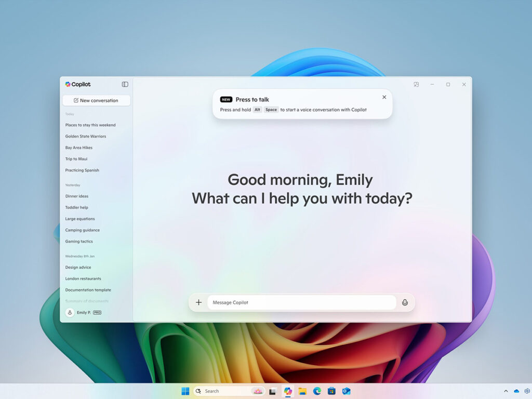This screenshot has width=532, height=399.
Task: Toggle the sidebar panel visibility
Action: pyautogui.click(x=125, y=84)
